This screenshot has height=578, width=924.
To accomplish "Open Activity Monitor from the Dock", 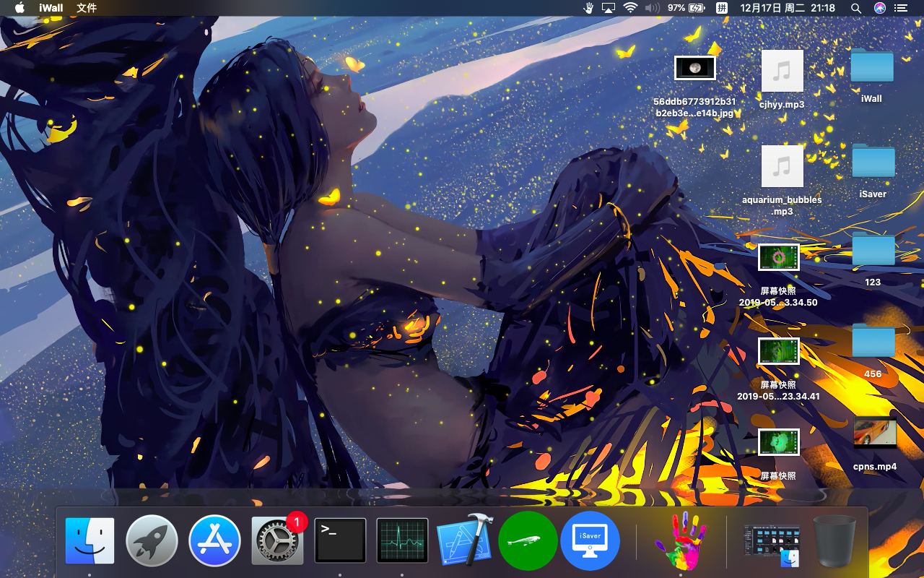I will (402, 540).
